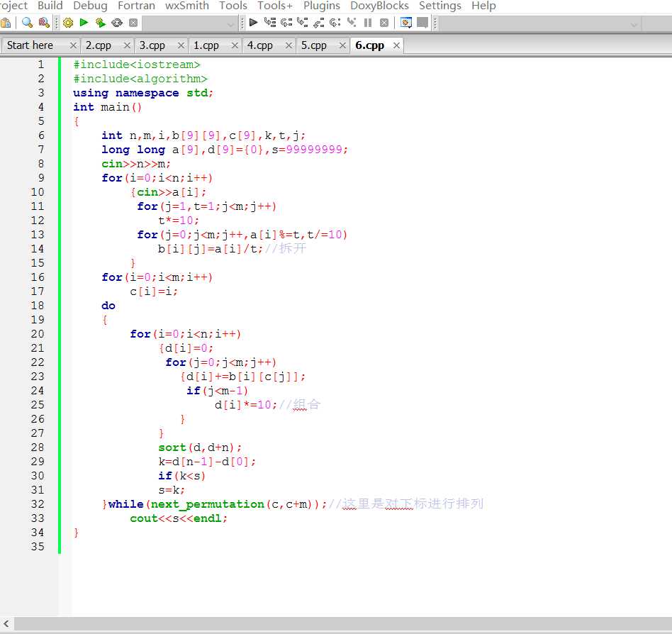Click the Paste toolbar icon
This screenshot has height=634, width=672.
[x=6, y=23]
